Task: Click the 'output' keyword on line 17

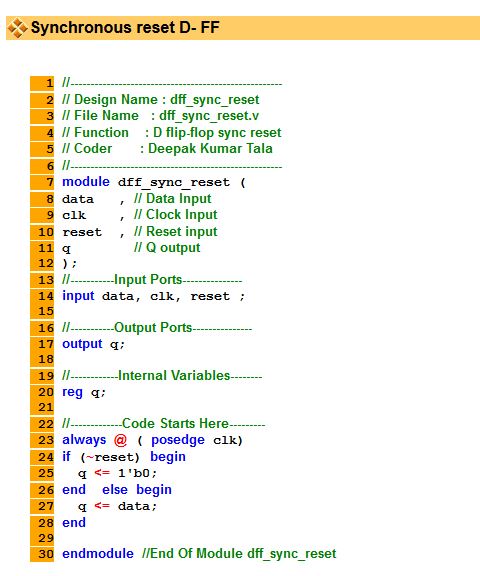Action: tap(82, 344)
